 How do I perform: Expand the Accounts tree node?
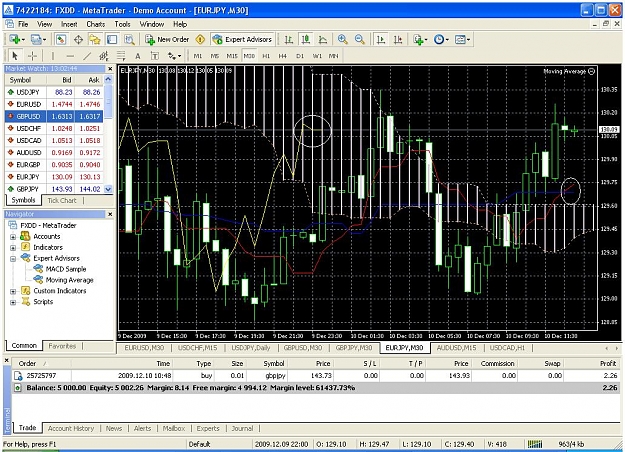[x=13, y=236]
